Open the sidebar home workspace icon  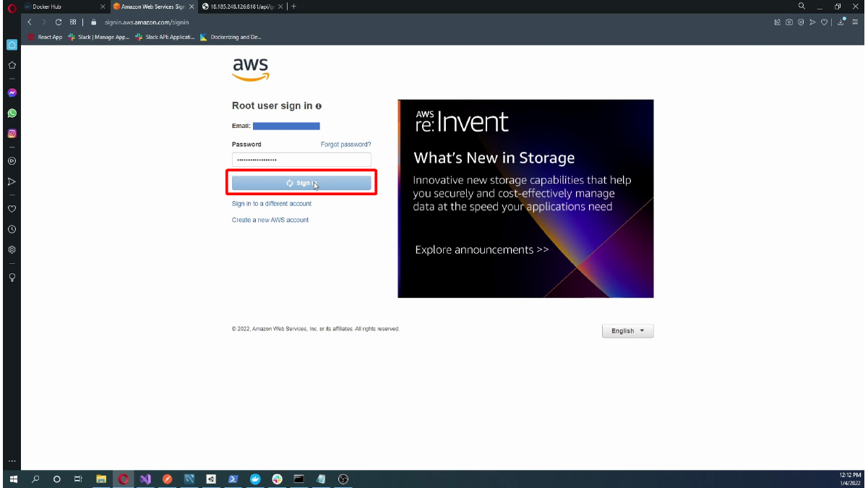click(12, 44)
